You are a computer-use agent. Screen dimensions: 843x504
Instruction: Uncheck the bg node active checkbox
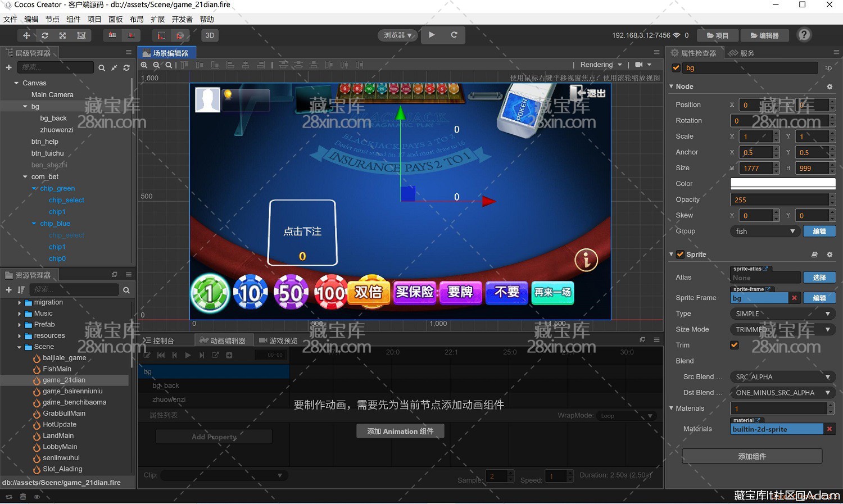pyautogui.click(x=676, y=68)
